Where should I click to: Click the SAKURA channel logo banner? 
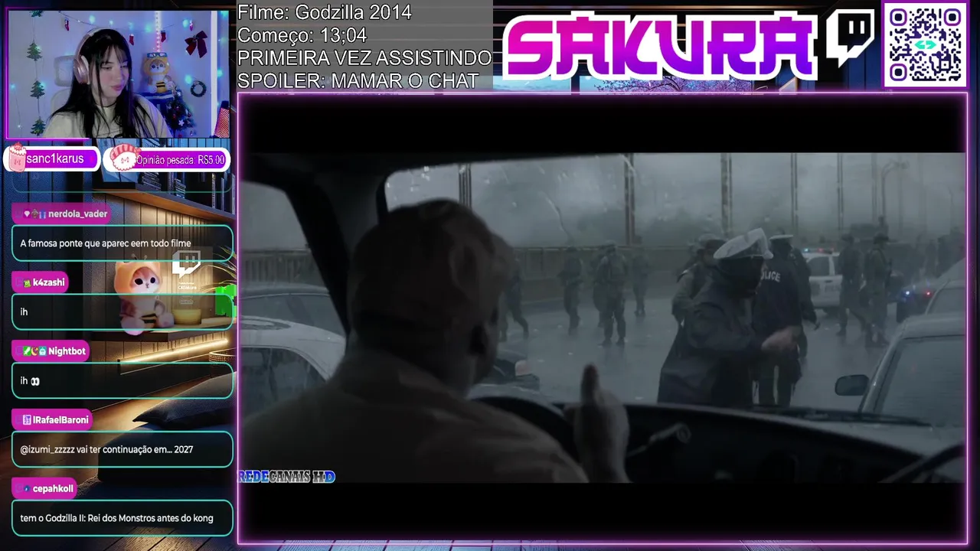pos(660,44)
